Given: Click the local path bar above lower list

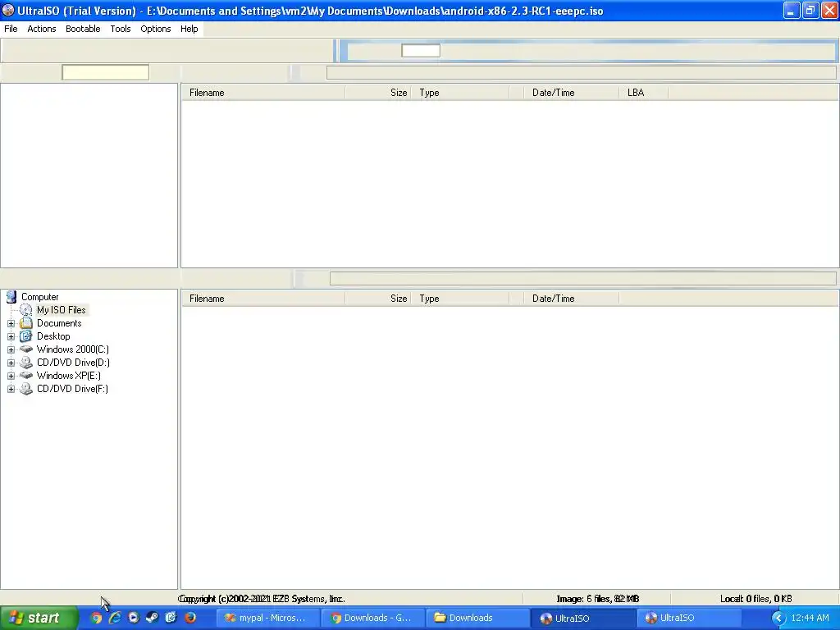Looking at the screenshot, I should click(x=583, y=279).
